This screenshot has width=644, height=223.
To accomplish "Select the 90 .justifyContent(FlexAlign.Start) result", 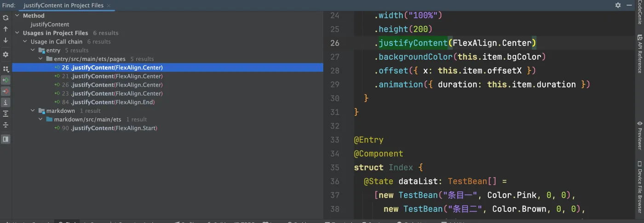I will pyautogui.click(x=110, y=128).
